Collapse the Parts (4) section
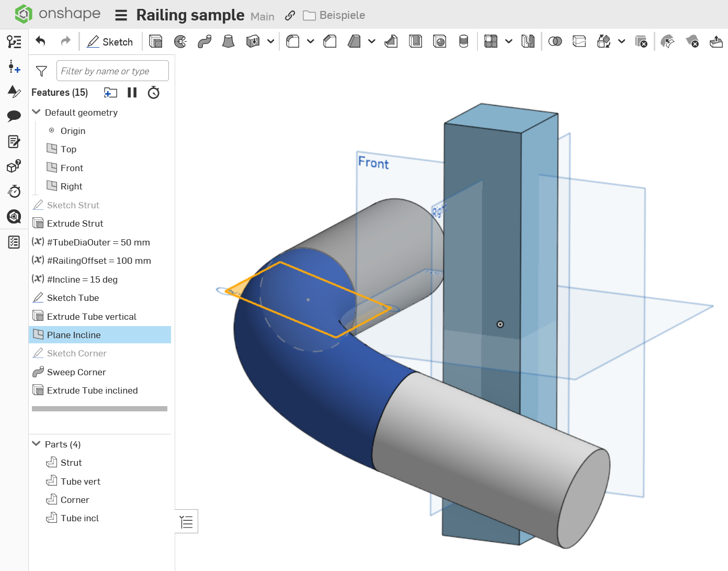 pos(36,444)
